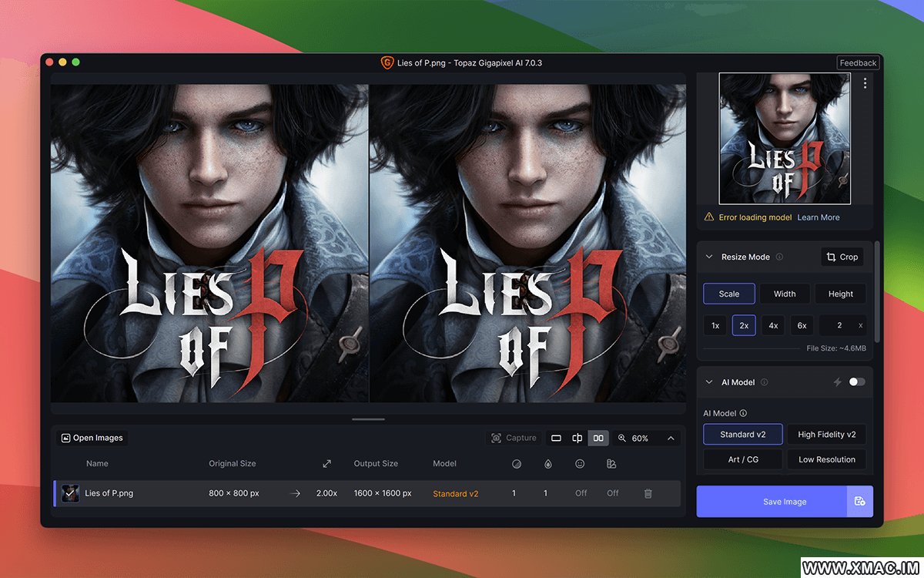Click the gamma correction column header icon

611,464
